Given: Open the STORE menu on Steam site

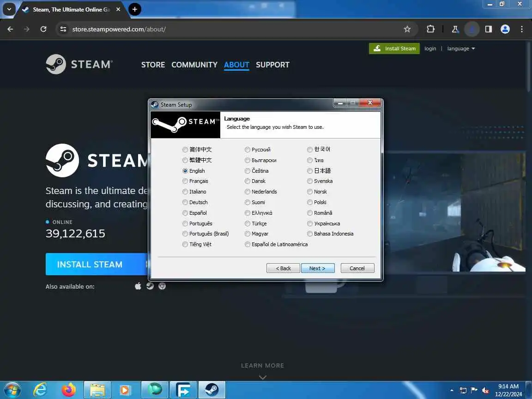Looking at the screenshot, I should [x=153, y=65].
